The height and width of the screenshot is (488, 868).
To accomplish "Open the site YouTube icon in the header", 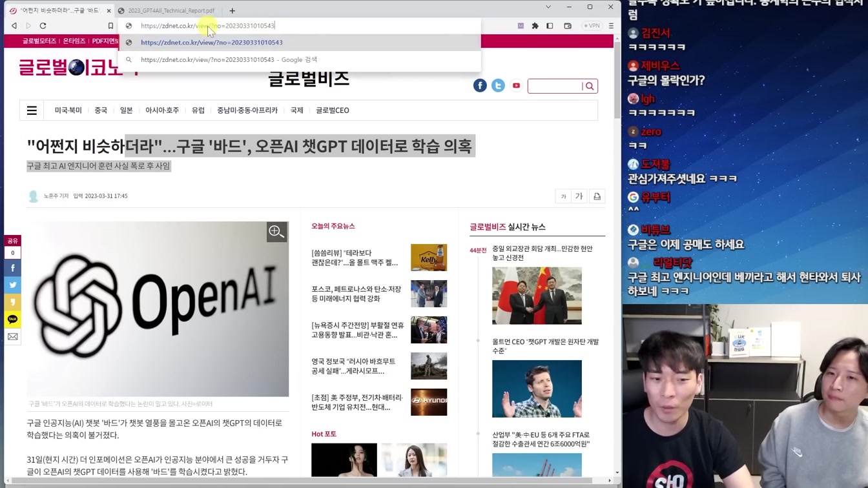I will click(x=516, y=86).
